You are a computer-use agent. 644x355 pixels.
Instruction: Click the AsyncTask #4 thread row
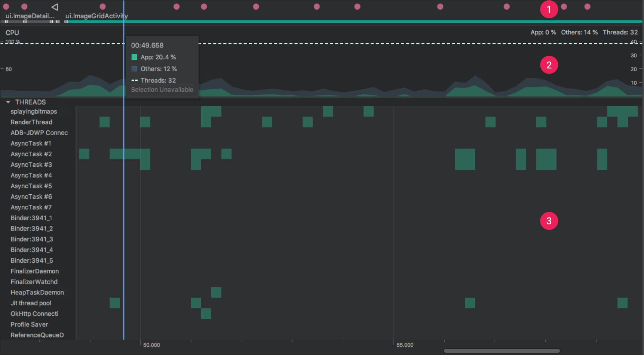click(x=31, y=175)
